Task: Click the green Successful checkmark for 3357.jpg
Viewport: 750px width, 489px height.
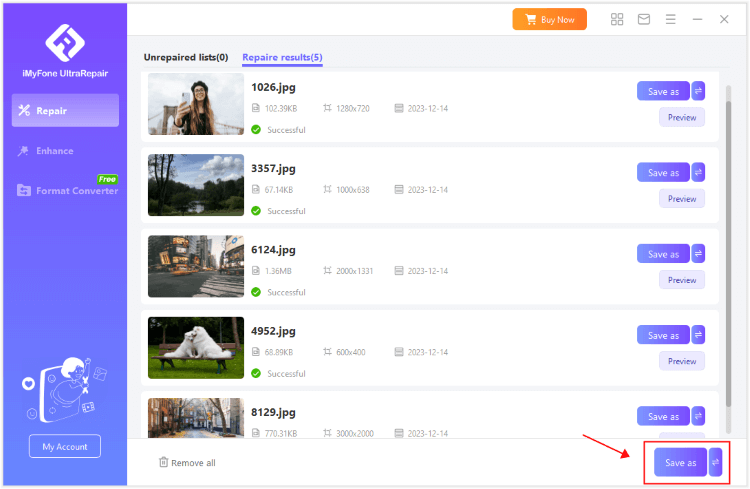Action: click(x=256, y=211)
